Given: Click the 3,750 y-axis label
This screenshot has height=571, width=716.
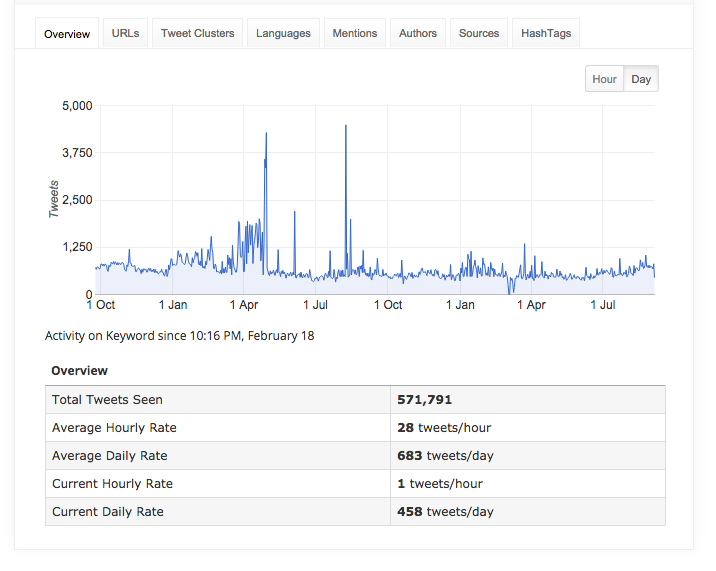Looking at the screenshot, I should [x=77, y=153].
